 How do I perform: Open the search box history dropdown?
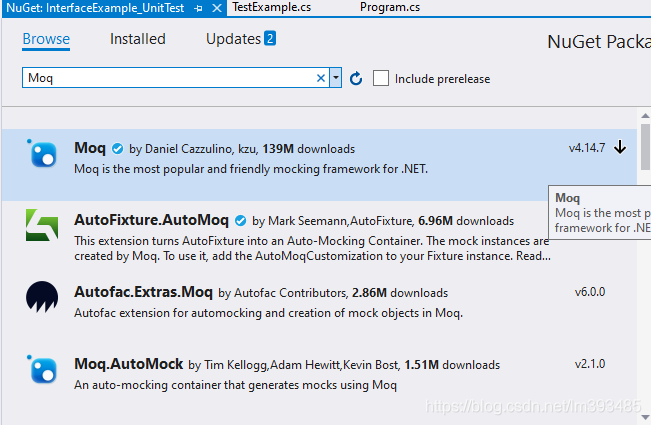(335, 78)
